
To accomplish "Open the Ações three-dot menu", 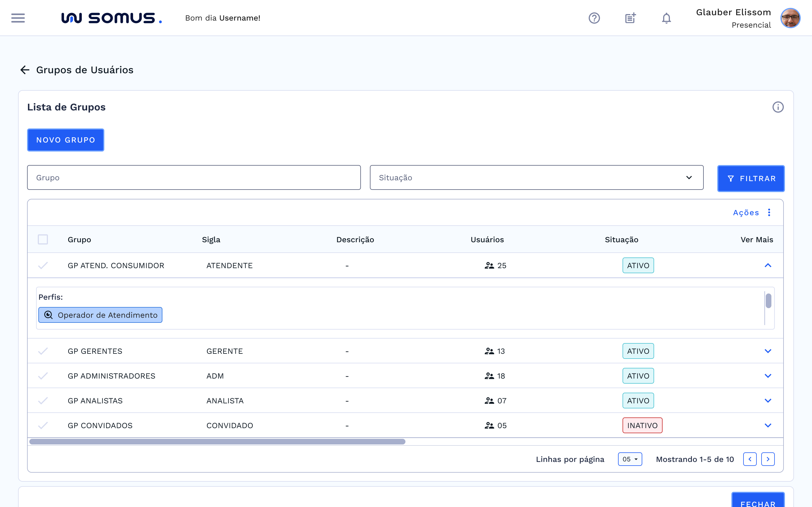I will tap(769, 212).
